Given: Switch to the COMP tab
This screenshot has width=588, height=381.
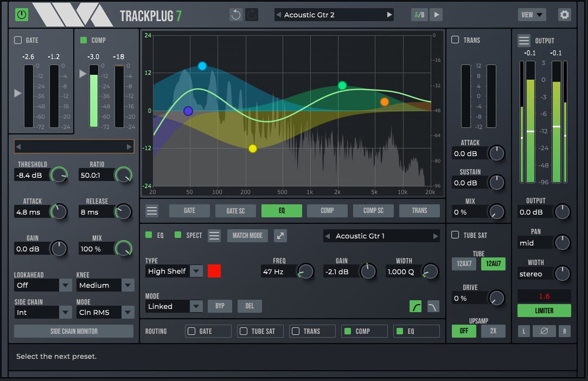Looking at the screenshot, I should tap(328, 210).
